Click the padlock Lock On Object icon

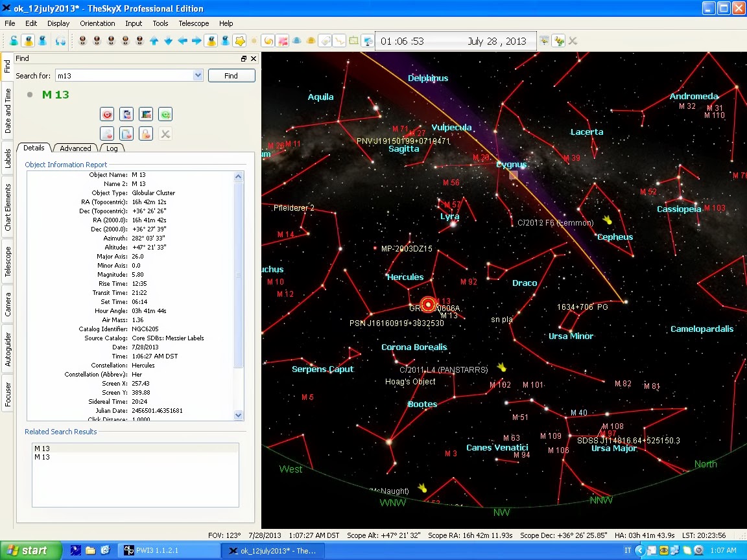146,134
